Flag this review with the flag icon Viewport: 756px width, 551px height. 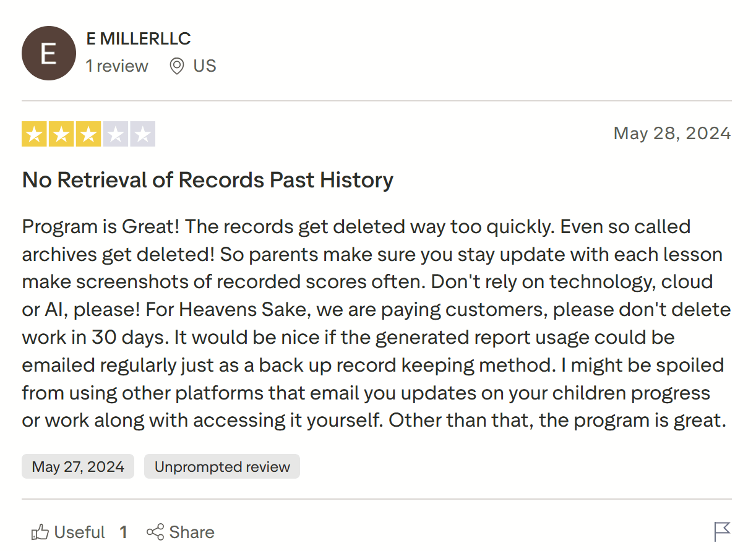coord(722,531)
